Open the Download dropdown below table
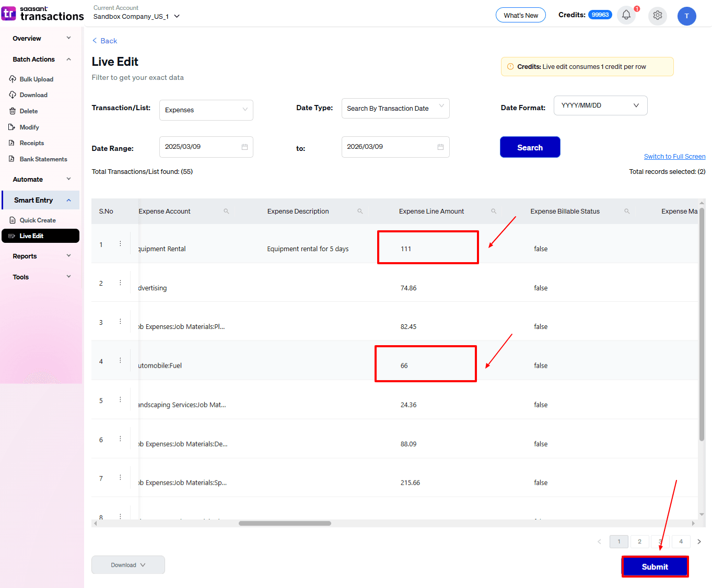712x588 pixels. click(128, 565)
